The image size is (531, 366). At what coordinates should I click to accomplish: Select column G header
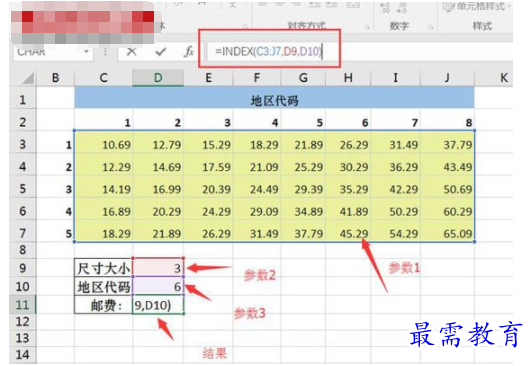coord(303,78)
